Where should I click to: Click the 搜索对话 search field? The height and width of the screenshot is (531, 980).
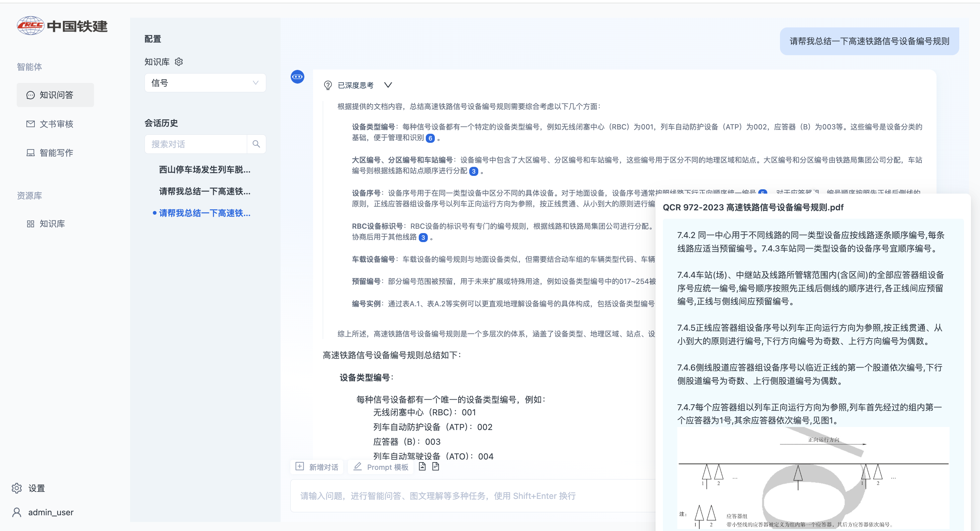[x=196, y=144]
